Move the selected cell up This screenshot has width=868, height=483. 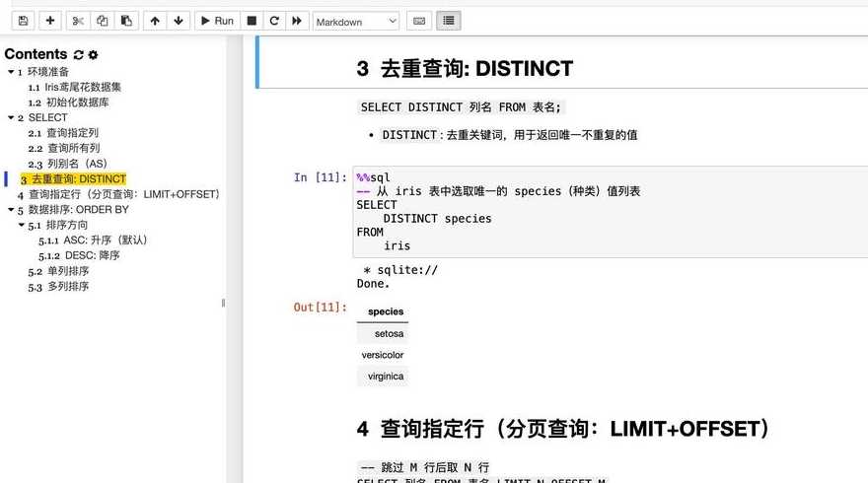155,21
